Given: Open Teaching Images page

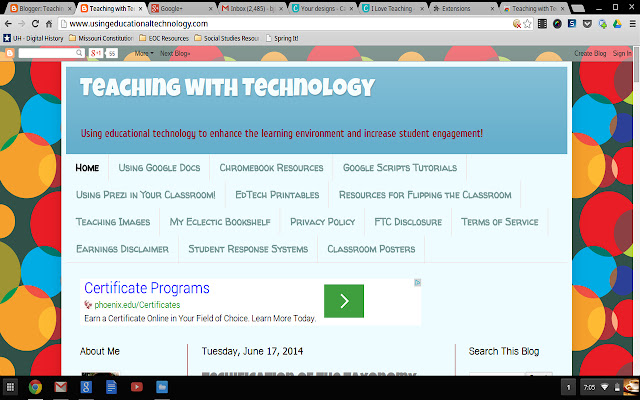Looking at the screenshot, I should (113, 222).
